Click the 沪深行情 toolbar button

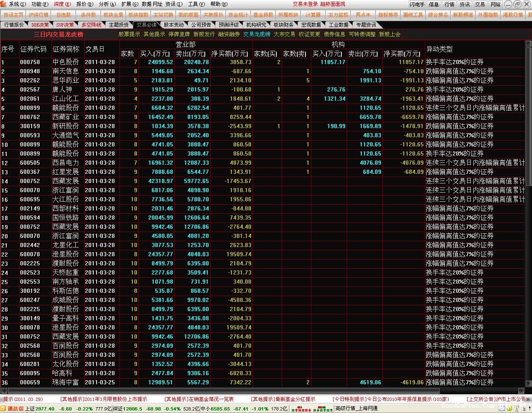tap(39, 15)
